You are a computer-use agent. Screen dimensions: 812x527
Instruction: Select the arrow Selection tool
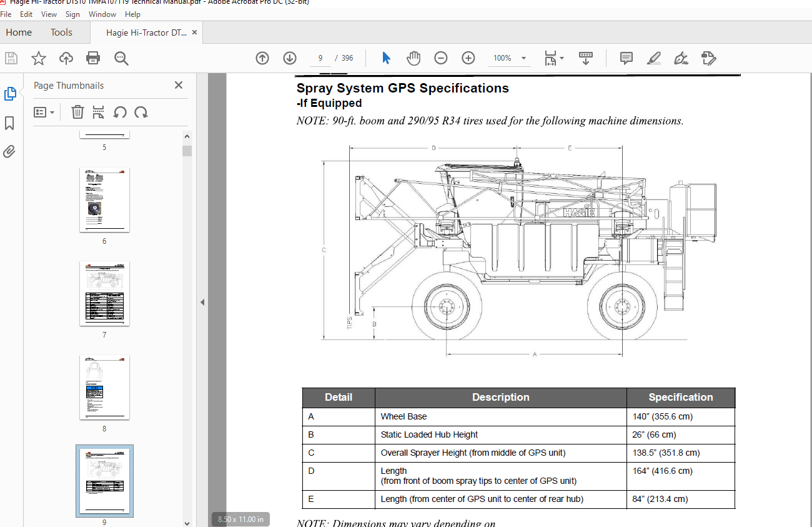386,58
